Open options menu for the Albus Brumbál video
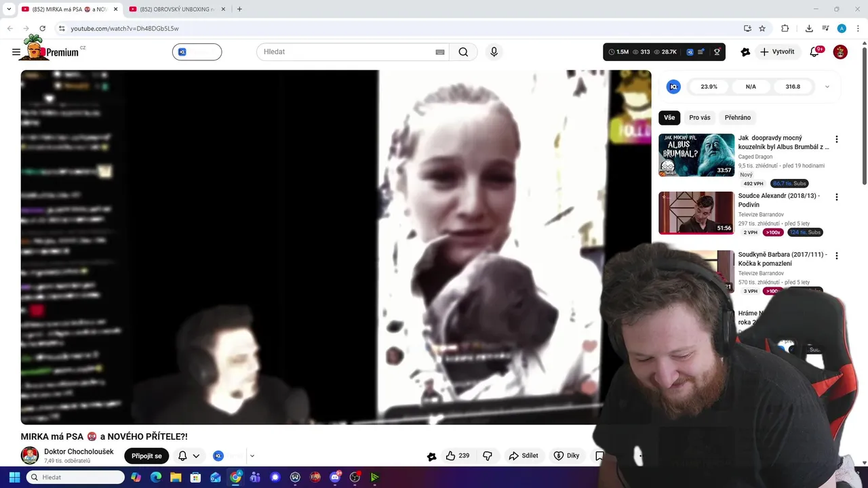868x488 pixels. click(x=836, y=139)
